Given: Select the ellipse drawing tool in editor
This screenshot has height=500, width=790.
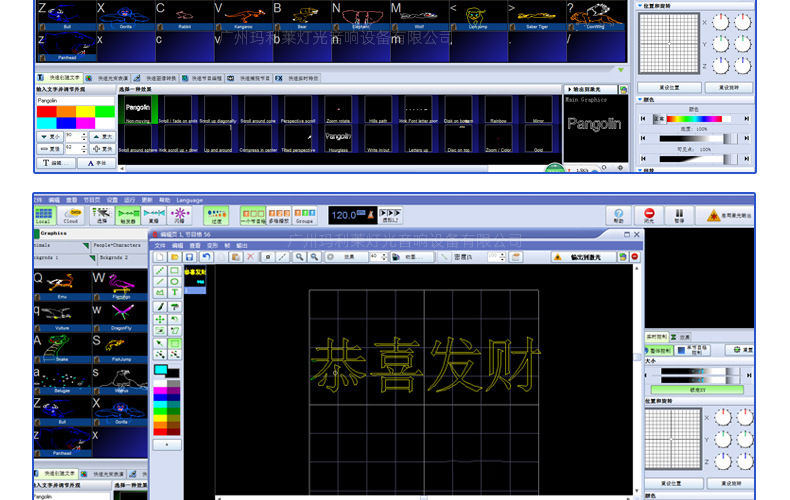Looking at the screenshot, I should [174, 282].
